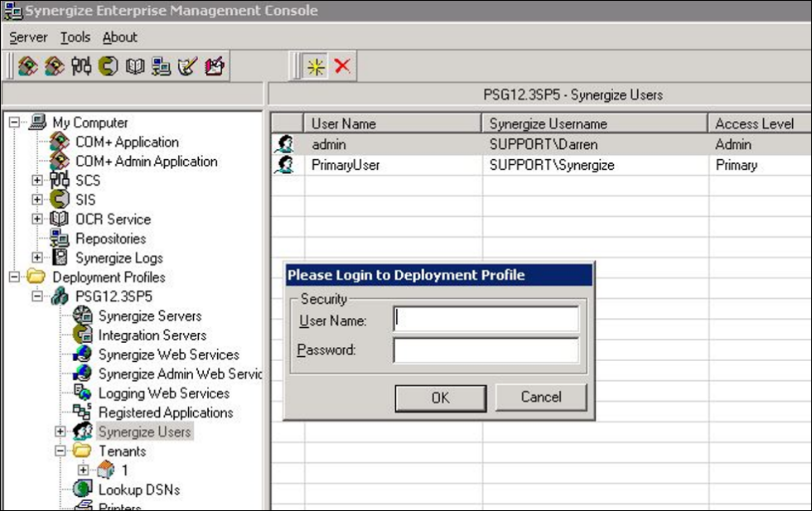Image resolution: width=812 pixels, height=511 pixels.
Task: Click the 'SUPPORT\Darren' username cell
Action: pyautogui.click(x=544, y=144)
